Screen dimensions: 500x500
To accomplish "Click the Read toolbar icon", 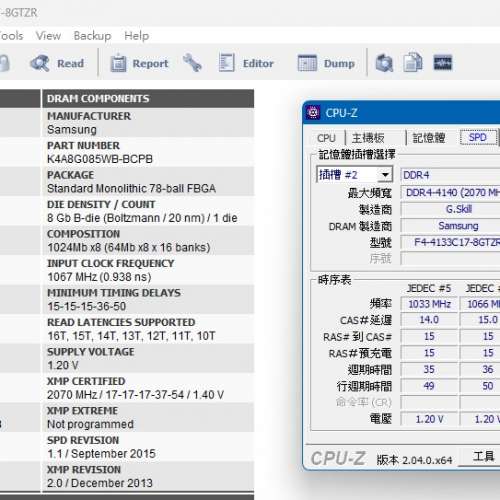I will point(40,63).
